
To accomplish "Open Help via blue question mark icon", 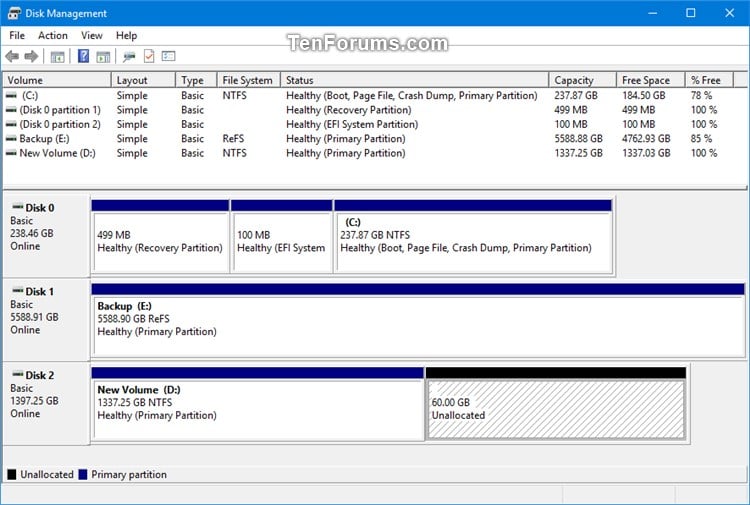I will pyautogui.click(x=83, y=56).
